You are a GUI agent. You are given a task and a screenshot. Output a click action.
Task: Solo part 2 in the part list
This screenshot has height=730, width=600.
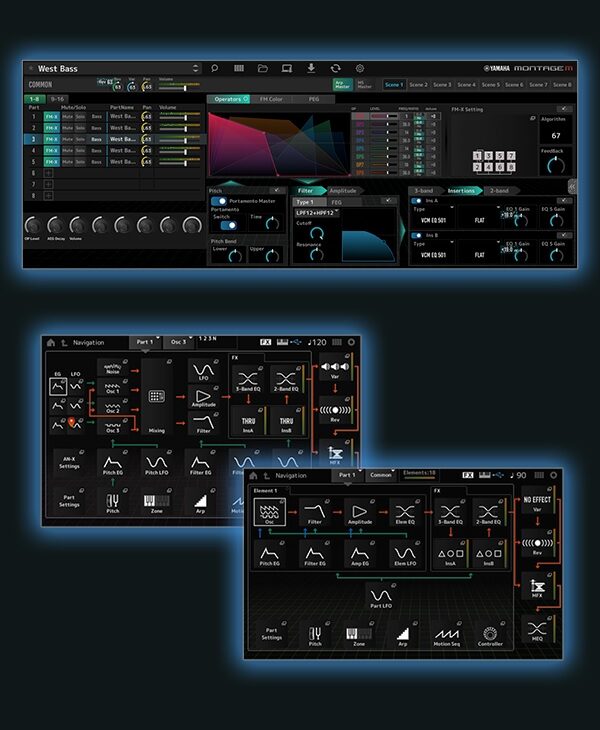(81, 128)
